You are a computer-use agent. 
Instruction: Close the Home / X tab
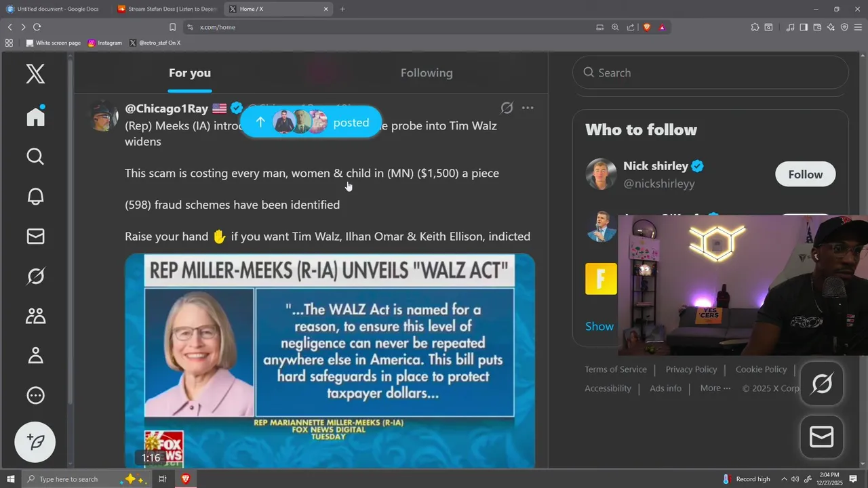point(325,9)
